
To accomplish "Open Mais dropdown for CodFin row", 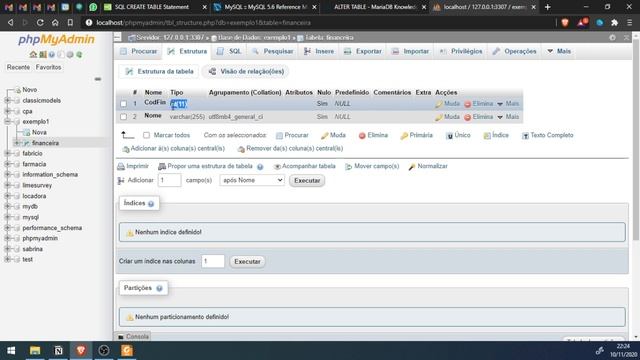I will click(x=508, y=104).
